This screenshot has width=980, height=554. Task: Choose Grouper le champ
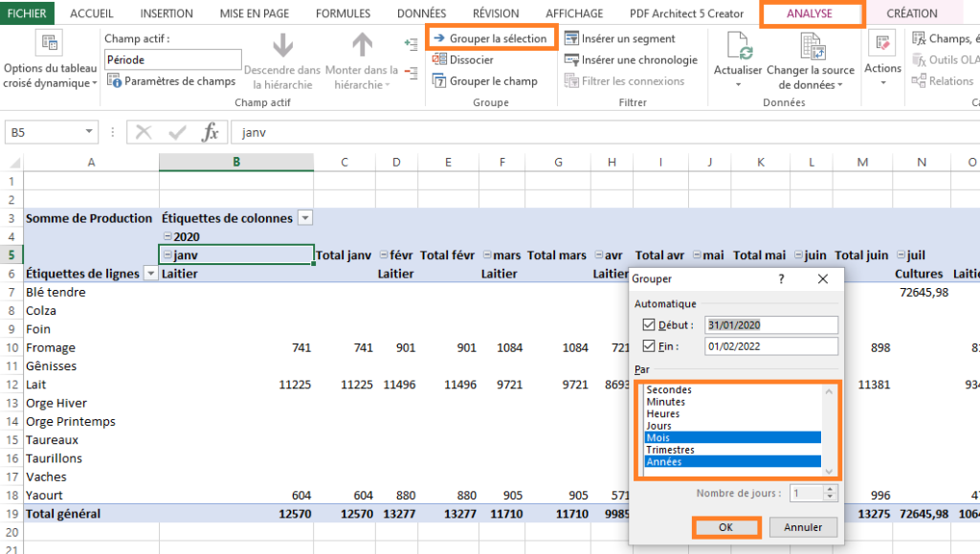[485, 80]
